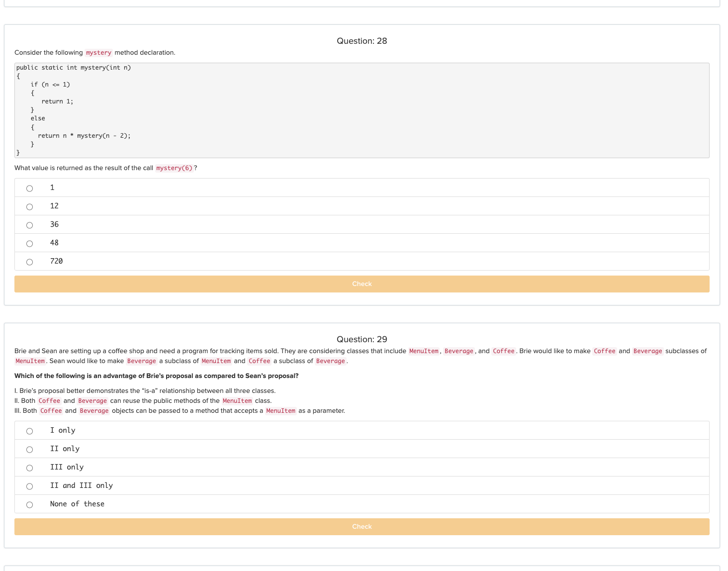Viewport: 728px width, 571px height.
Task: Select 'II only' for Question 29
Action: coord(29,449)
